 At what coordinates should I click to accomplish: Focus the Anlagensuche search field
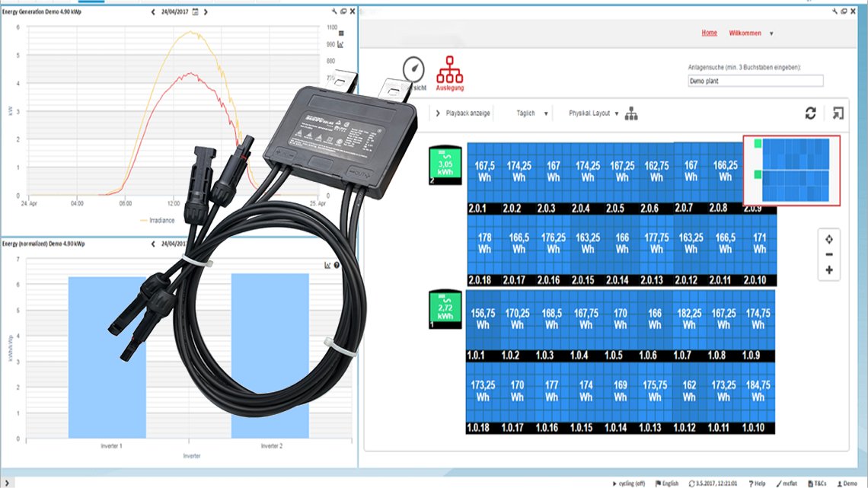point(755,81)
